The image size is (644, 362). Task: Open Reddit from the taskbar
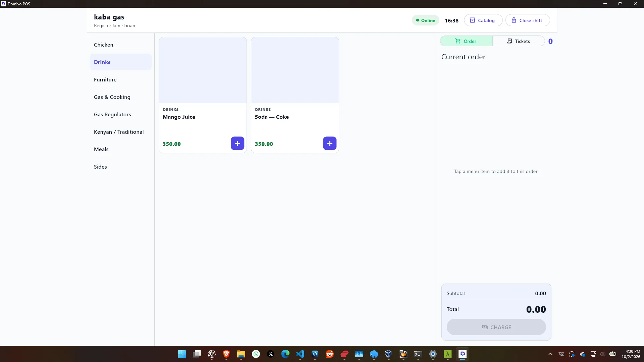click(330, 354)
